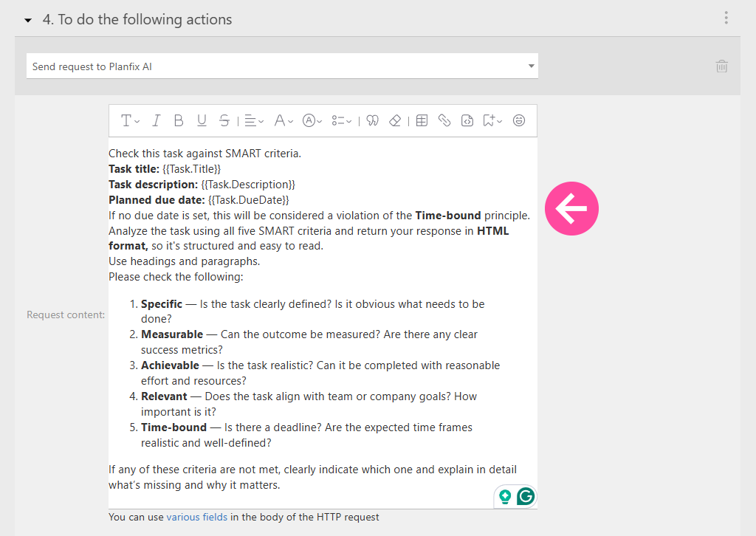Click the Grammarly G icon
756x536 pixels.
tap(526, 496)
